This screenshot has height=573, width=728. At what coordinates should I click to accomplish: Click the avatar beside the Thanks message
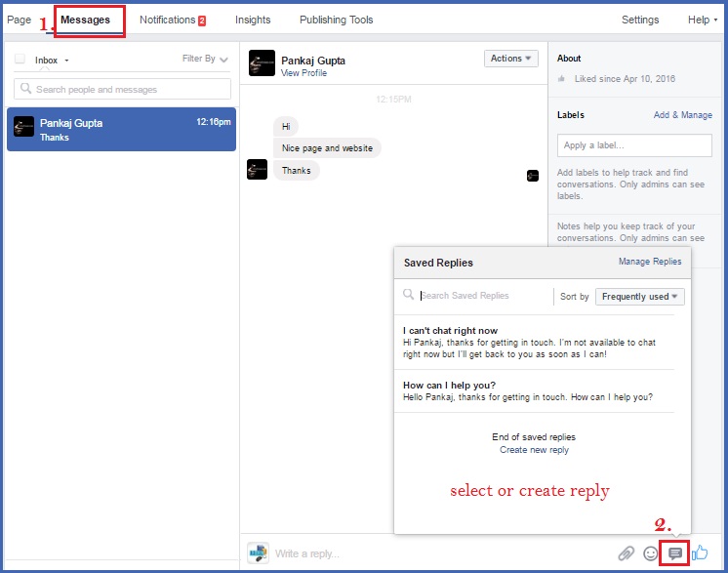point(257,170)
